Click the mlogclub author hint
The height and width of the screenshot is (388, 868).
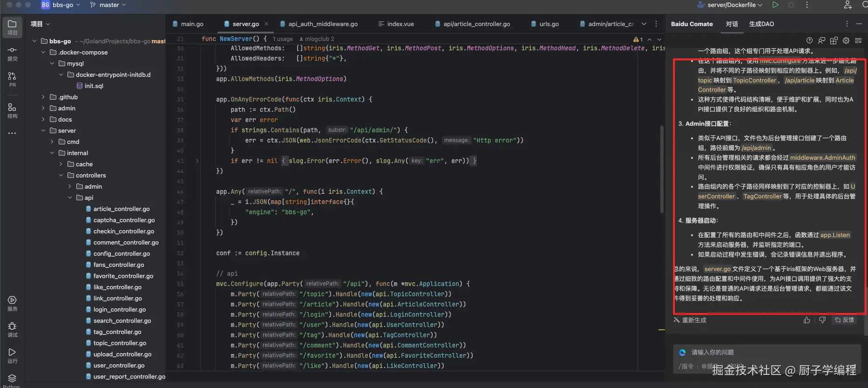317,39
